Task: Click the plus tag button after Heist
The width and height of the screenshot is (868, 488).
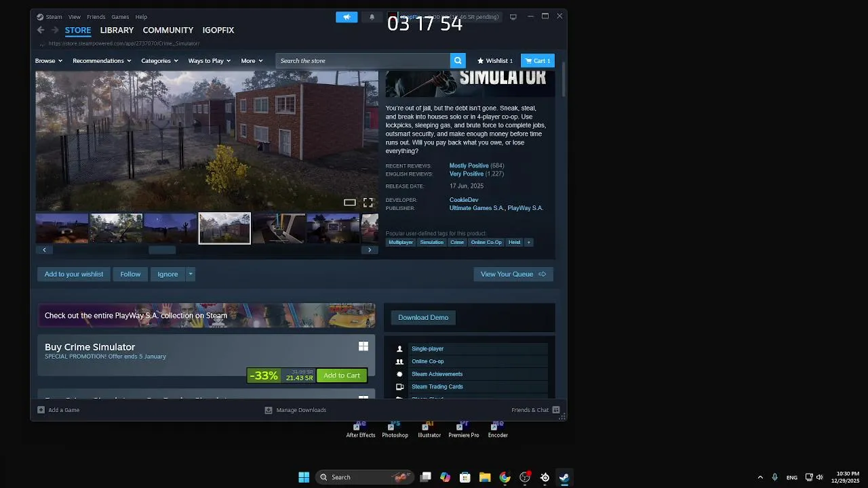Action: coord(528,242)
